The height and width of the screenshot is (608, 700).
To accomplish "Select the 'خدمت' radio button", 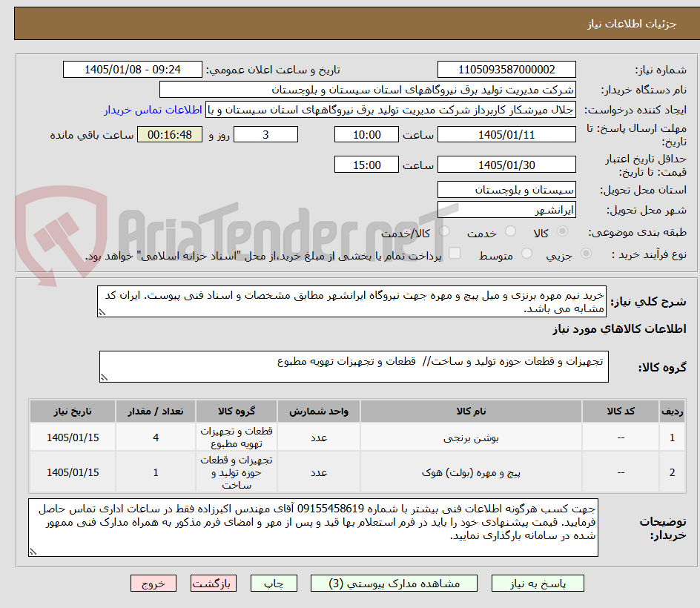I will [x=510, y=231].
